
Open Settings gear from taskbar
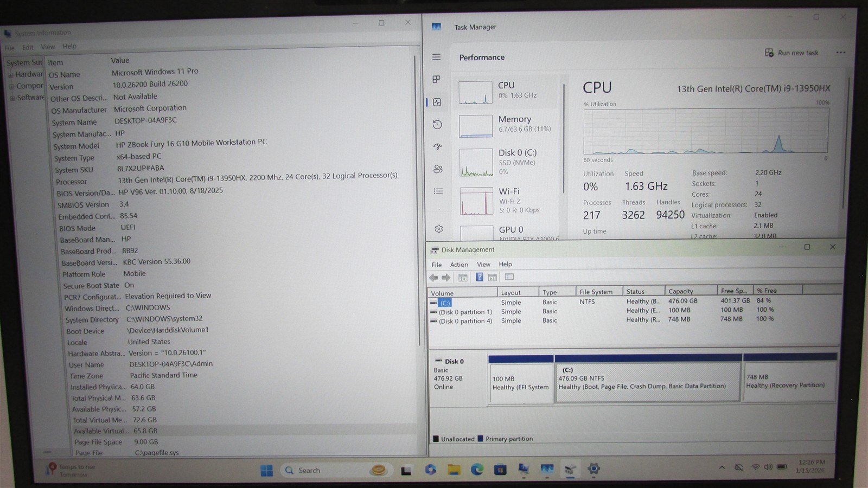[x=593, y=469]
